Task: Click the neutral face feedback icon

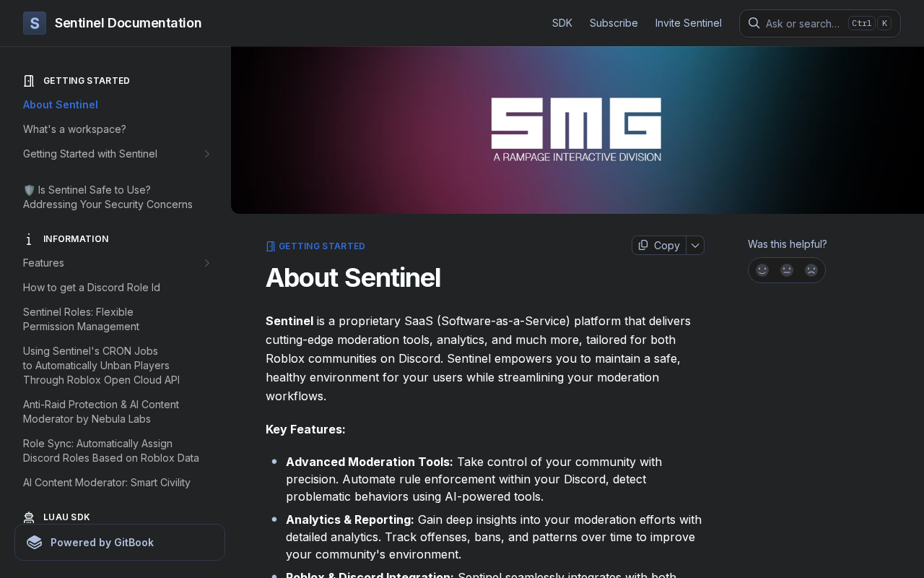Action: tap(787, 270)
